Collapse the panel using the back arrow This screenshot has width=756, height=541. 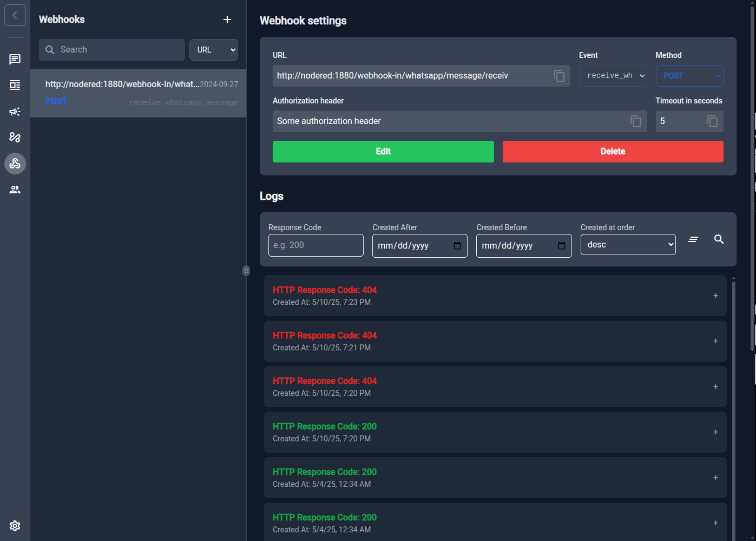(x=15, y=15)
